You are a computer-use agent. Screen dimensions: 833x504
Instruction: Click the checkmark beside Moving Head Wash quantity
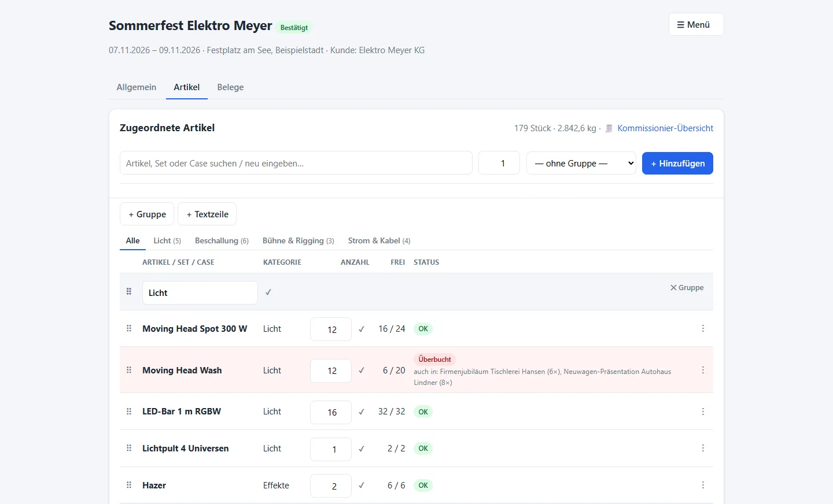[x=362, y=370]
